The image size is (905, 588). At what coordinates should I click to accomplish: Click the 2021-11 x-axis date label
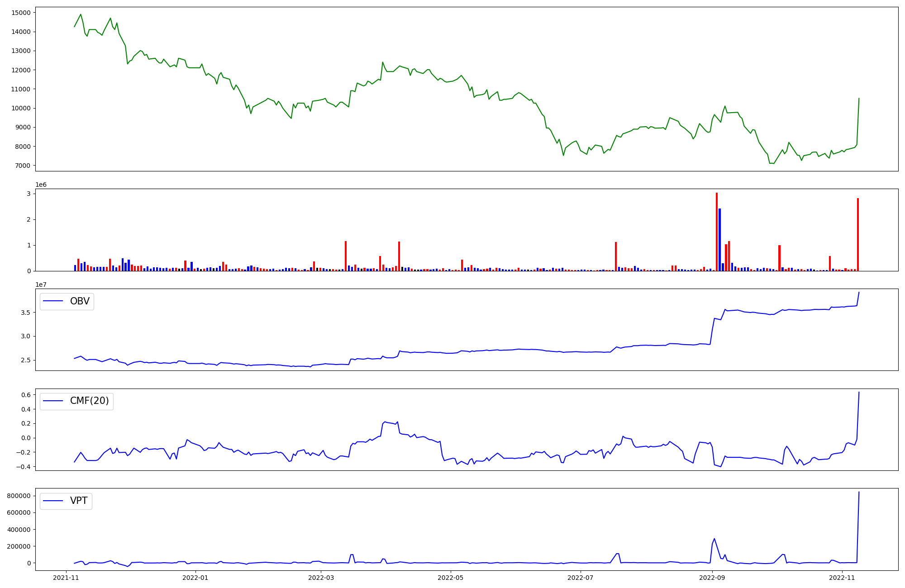(x=66, y=578)
